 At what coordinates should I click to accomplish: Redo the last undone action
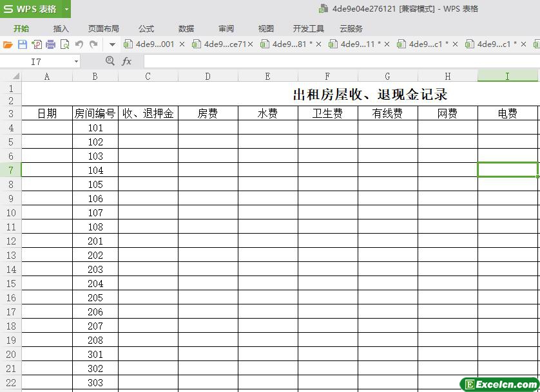(x=93, y=44)
